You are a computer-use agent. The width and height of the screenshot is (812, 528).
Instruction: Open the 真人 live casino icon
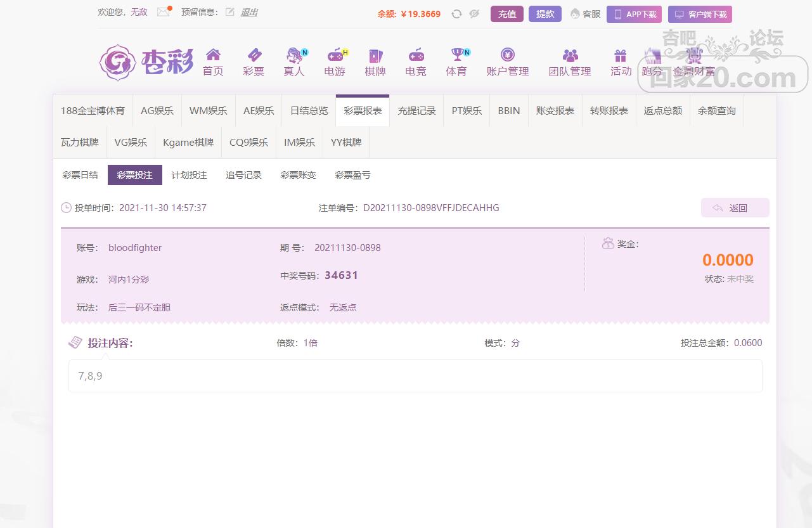[x=294, y=55]
